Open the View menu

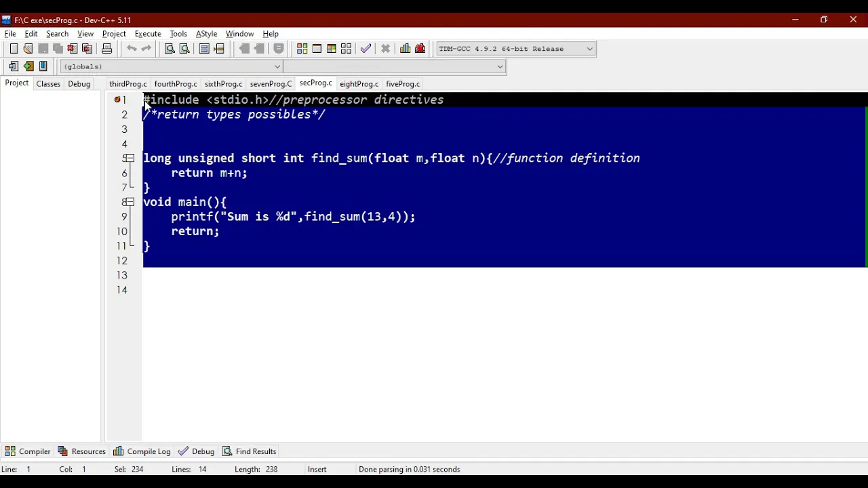[x=85, y=34]
